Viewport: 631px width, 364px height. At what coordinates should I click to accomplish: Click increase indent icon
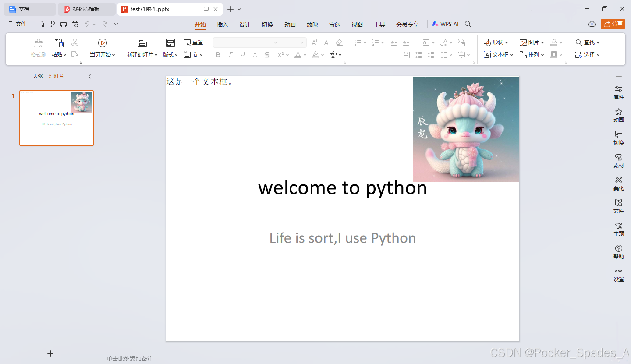coord(406,42)
